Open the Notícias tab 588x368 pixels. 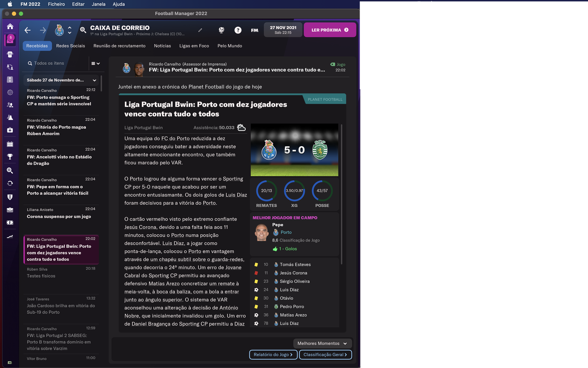(163, 46)
